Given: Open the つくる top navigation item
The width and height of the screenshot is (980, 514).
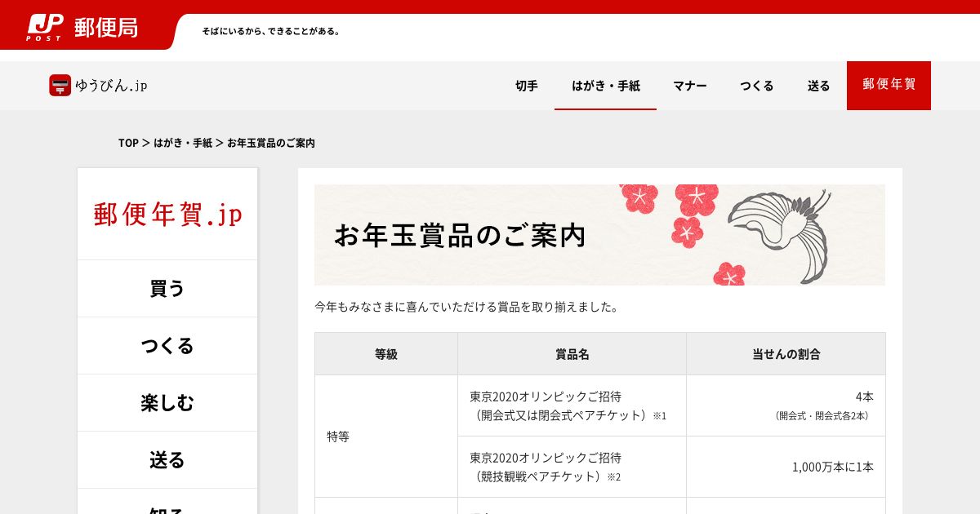Looking at the screenshot, I should tap(757, 86).
